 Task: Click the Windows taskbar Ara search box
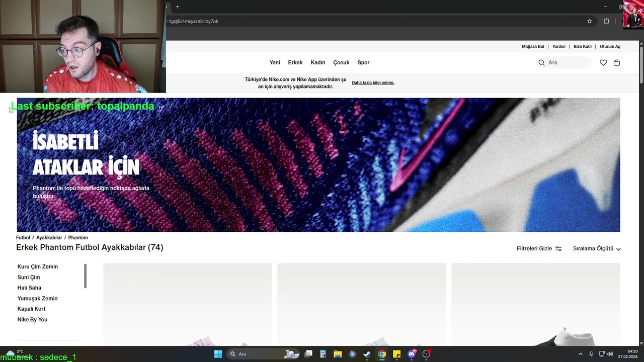(x=263, y=354)
